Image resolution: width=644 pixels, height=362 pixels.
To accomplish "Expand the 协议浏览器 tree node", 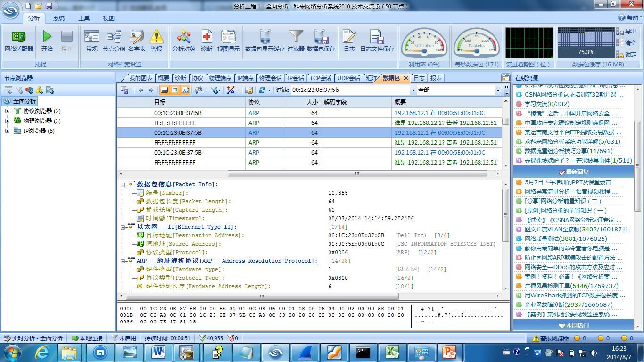I will 7,111.
